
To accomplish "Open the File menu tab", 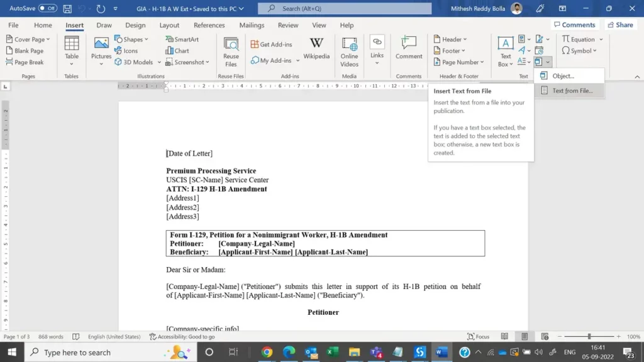I will pos(13,25).
